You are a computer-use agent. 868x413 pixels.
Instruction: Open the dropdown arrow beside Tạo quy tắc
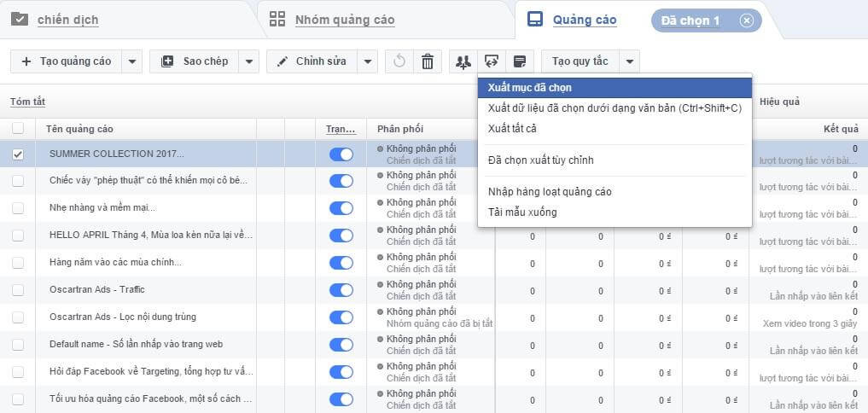point(629,61)
